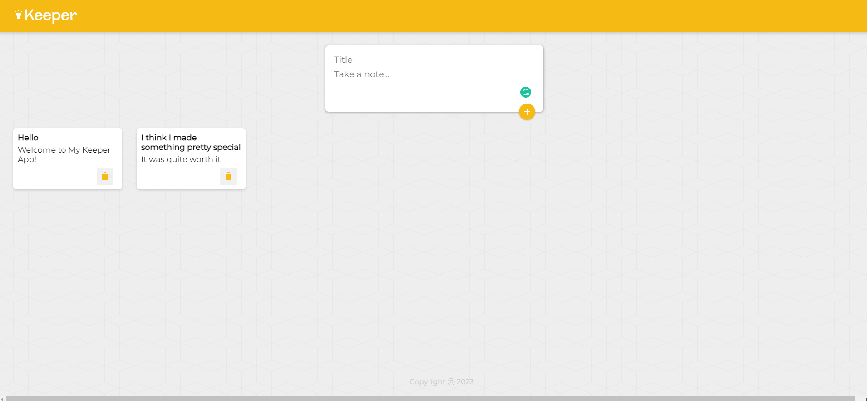Select the 'Hello' note heading

pyautogui.click(x=28, y=138)
